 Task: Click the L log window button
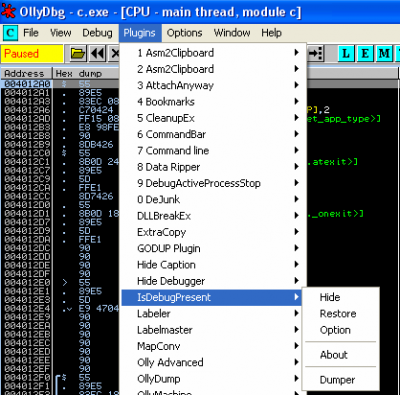346,54
